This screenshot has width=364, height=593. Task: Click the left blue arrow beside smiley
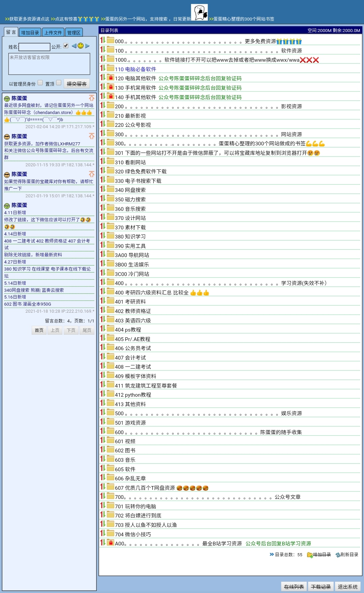click(x=74, y=46)
